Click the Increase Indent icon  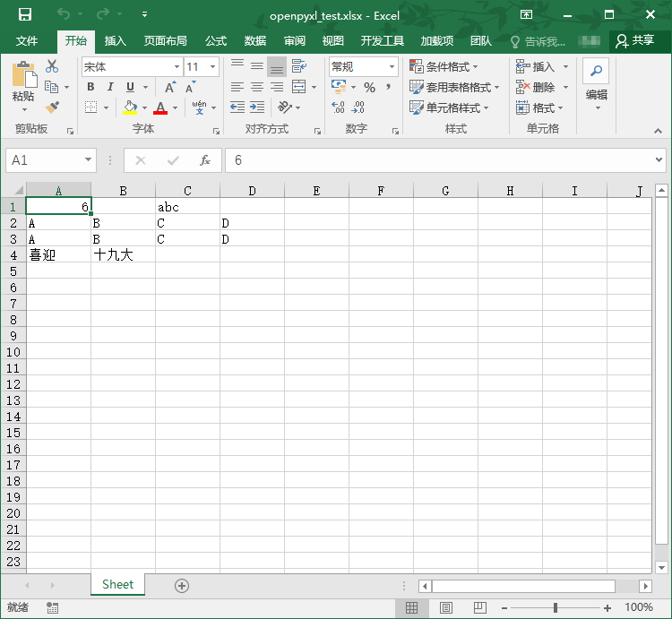pyautogui.click(x=257, y=107)
